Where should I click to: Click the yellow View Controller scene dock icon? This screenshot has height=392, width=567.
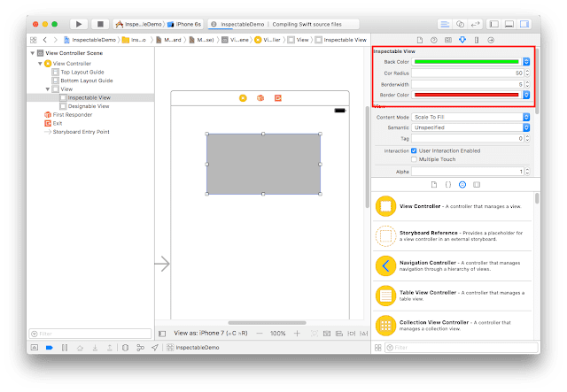coord(243,98)
